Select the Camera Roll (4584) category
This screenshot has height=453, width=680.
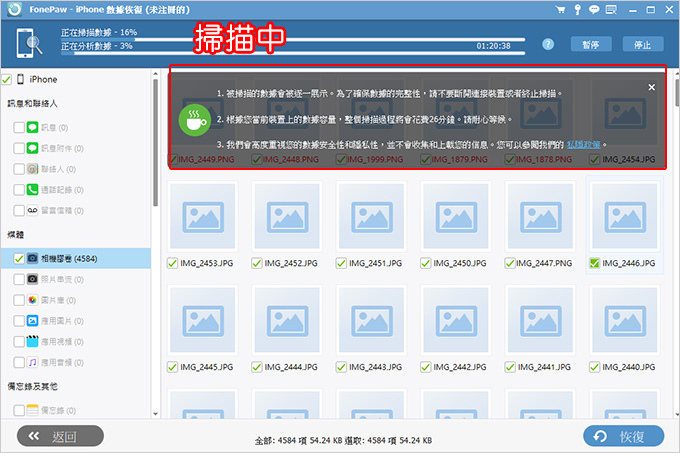76,259
